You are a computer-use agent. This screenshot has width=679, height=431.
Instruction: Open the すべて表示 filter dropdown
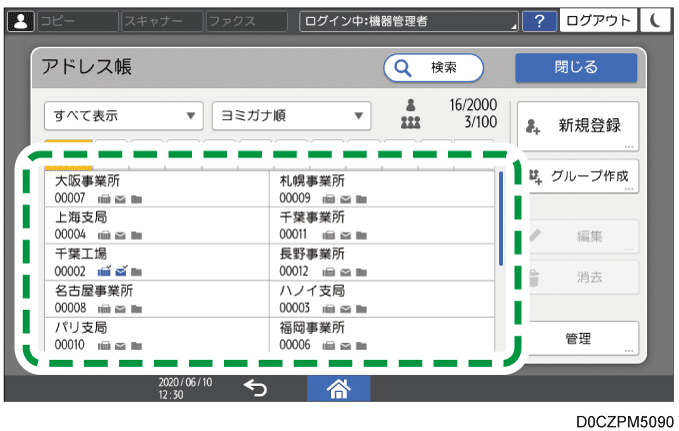pos(123,116)
